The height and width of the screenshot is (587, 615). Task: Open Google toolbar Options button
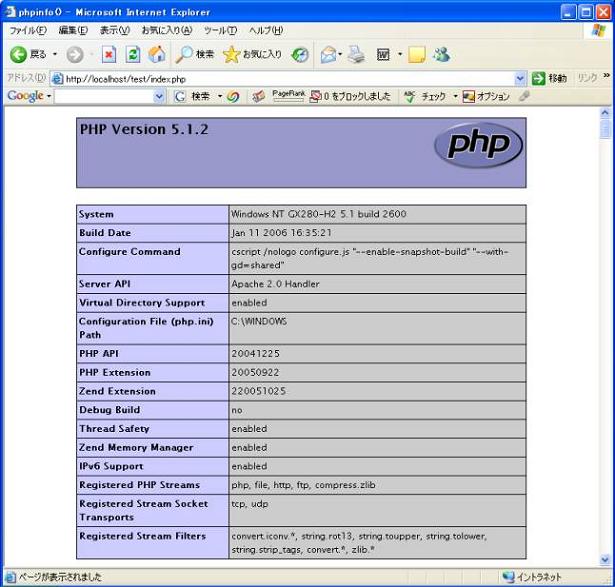(x=486, y=96)
